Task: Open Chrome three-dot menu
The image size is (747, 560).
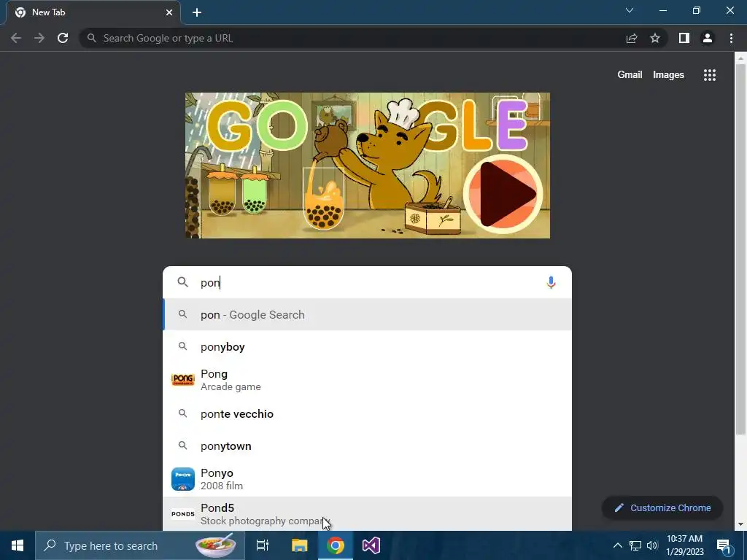Action: coord(731,38)
